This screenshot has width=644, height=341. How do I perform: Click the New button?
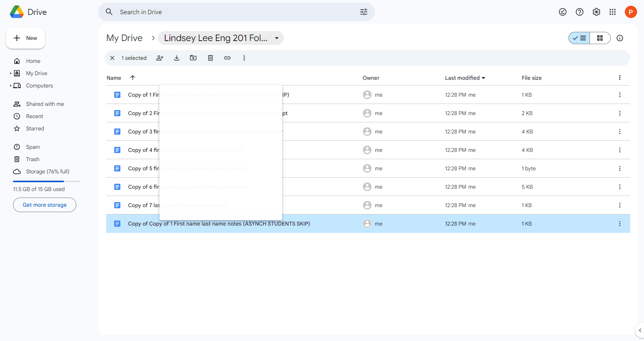click(x=25, y=38)
